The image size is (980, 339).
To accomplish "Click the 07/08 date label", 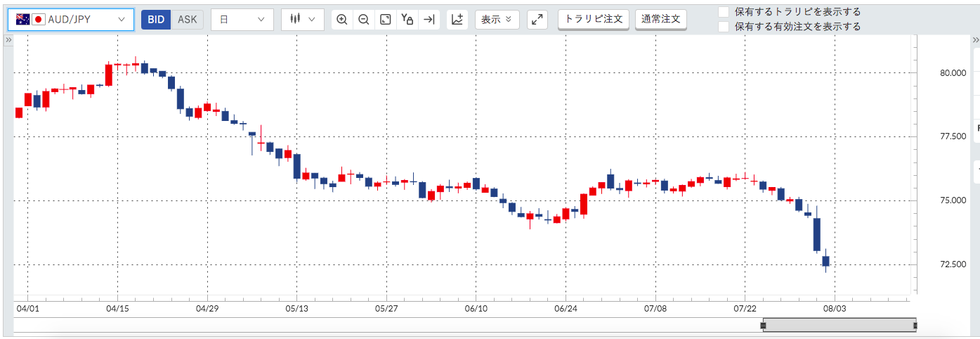I will pyautogui.click(x=655, y=308).
